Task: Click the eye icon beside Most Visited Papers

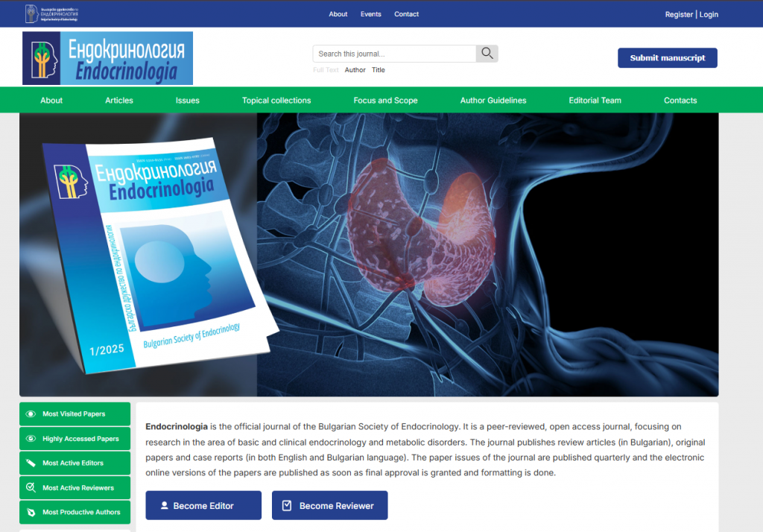Action: coord(31,414)
